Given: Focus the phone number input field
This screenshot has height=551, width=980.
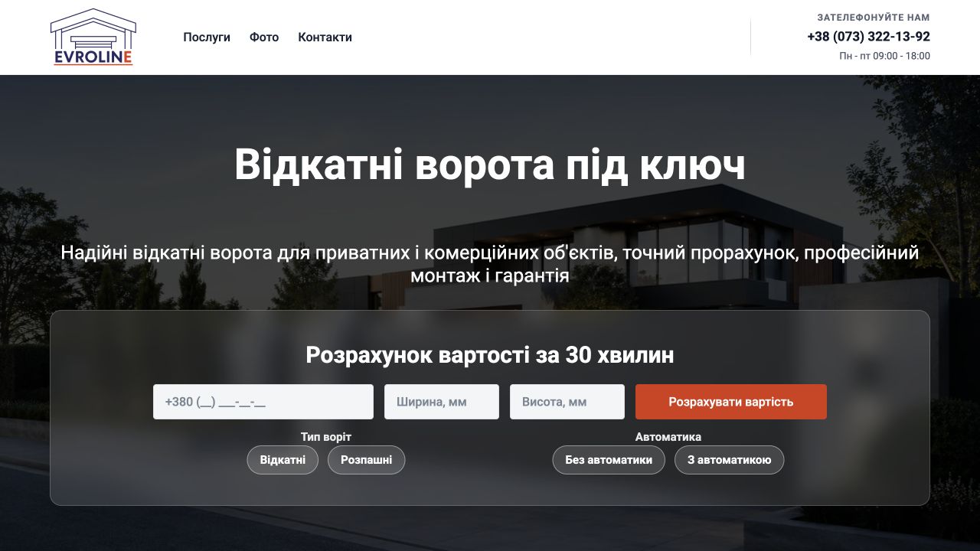Looking at the screenshot, I should click(x=263, y=402).
